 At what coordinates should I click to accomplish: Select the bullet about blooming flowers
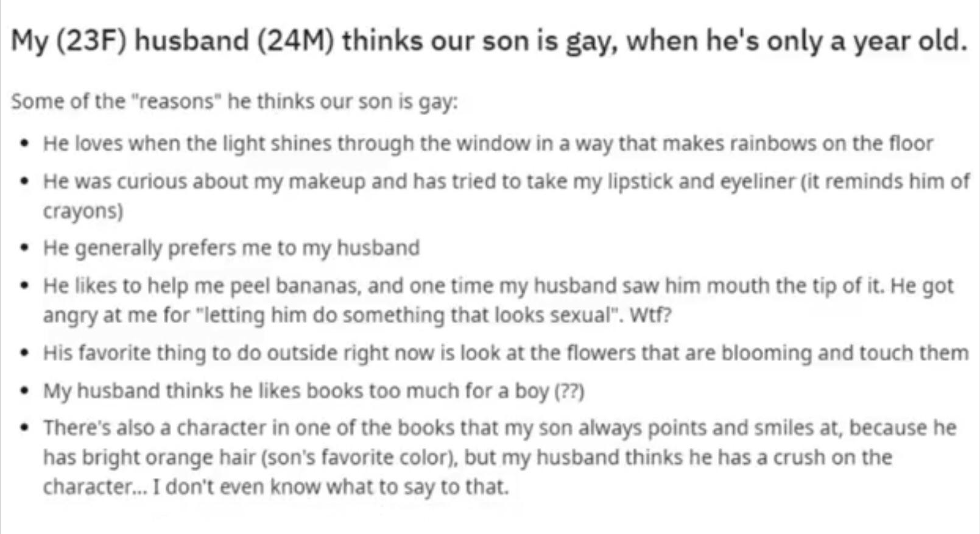(x=505, y=353)
